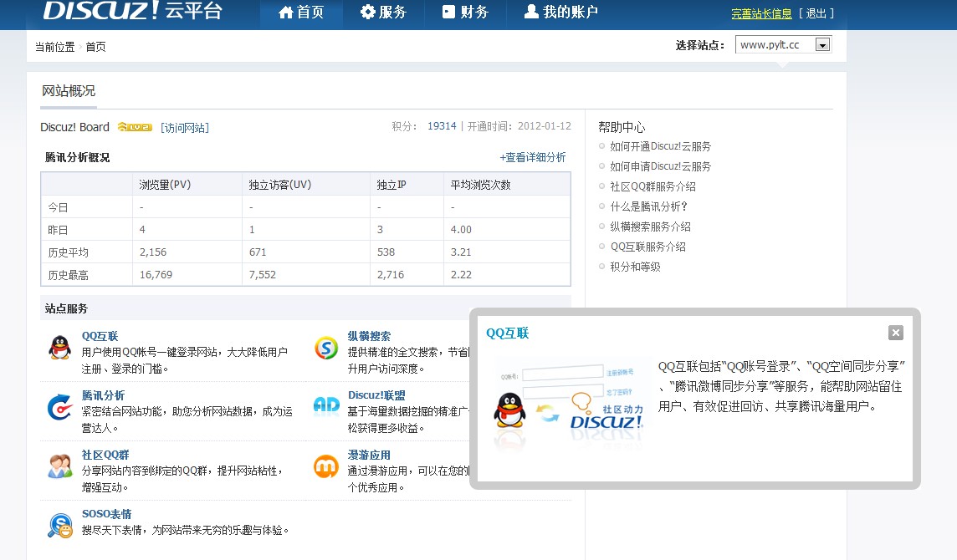Click the 帮助中心 heading
This screenshot has height=560, width=957.
[622, 127]
